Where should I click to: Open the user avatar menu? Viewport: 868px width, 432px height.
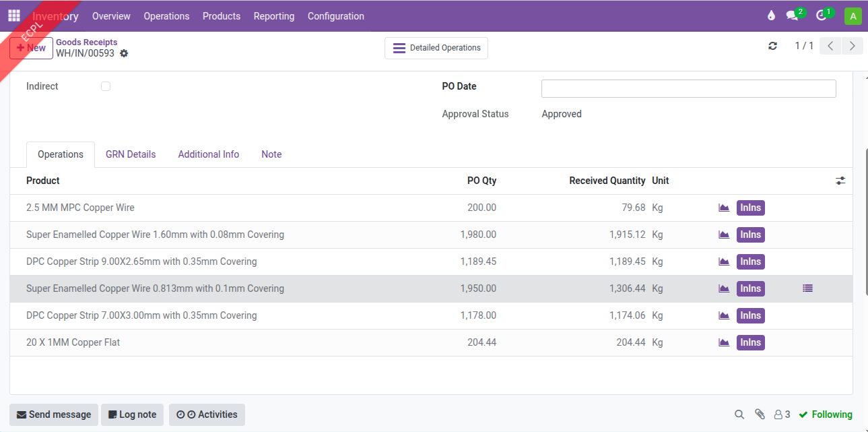(x=853, y=16)
